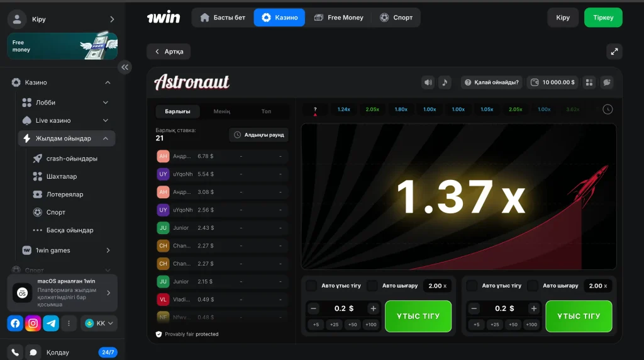Open the Instagram social link
The height and width of the screenshot is (360, 644).
(33, 323)
